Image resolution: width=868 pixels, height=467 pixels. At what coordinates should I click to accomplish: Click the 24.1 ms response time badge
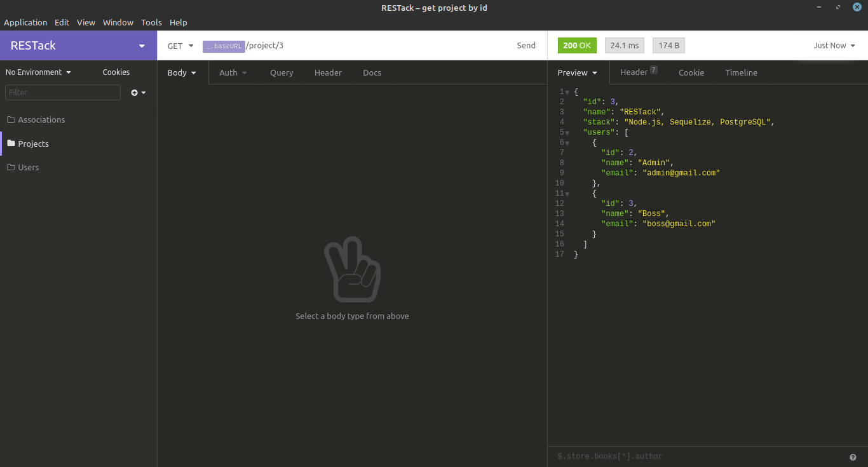(625, 46)
